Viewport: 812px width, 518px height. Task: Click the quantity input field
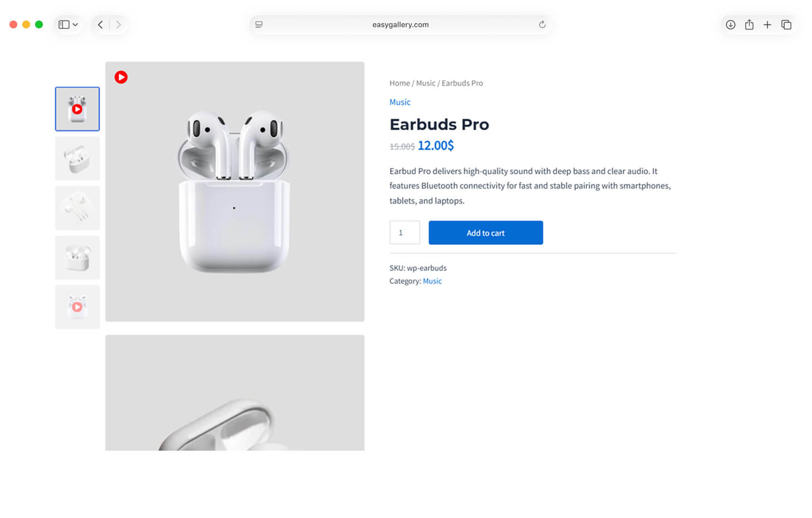(404, 233)
